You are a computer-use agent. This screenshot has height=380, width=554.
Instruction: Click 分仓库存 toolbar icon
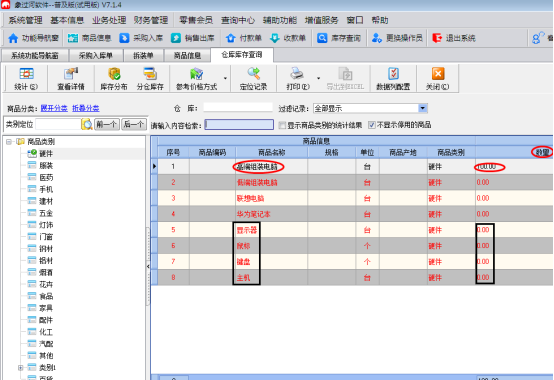click(150, 74)
